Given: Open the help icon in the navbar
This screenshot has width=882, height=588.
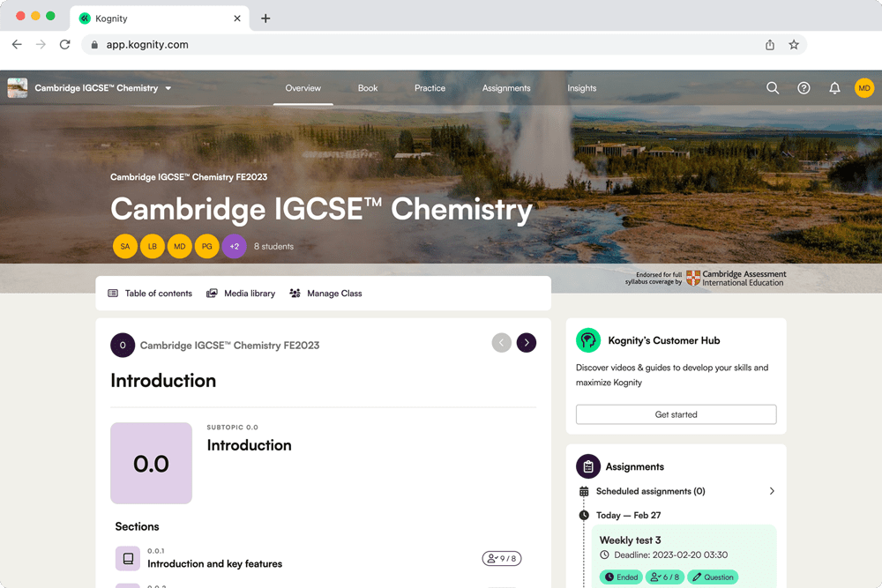Looking at the screenshot, I should (x=804, y=88).
